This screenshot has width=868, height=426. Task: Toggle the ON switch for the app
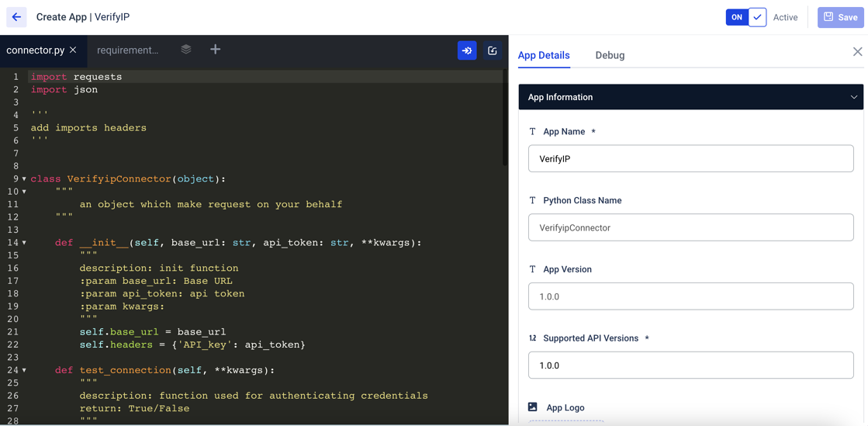coord(737,17)
